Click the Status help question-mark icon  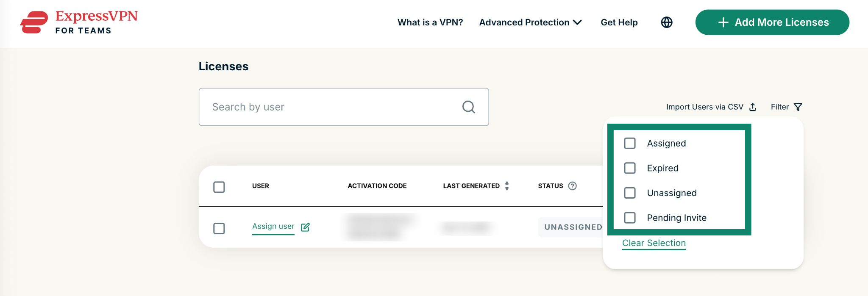pyautogui.click(x=572, y=186)
